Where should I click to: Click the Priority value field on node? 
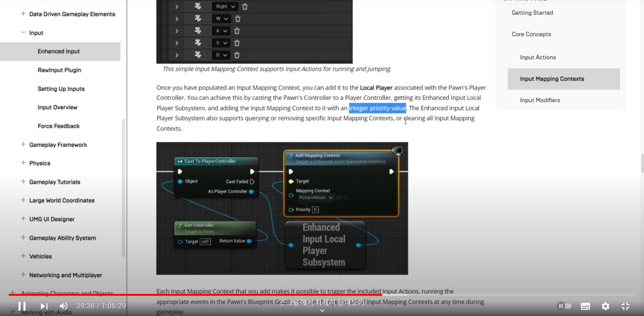point(315,210)
